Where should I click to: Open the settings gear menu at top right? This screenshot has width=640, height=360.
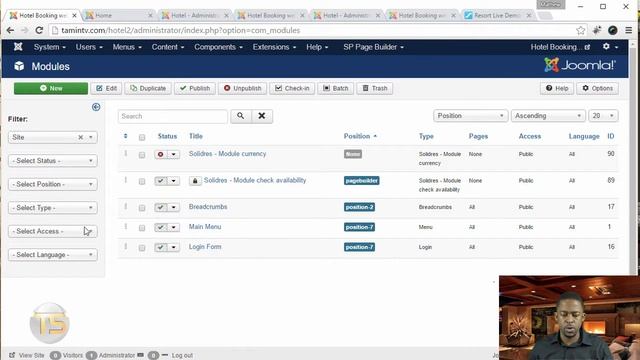coord(610,47)
